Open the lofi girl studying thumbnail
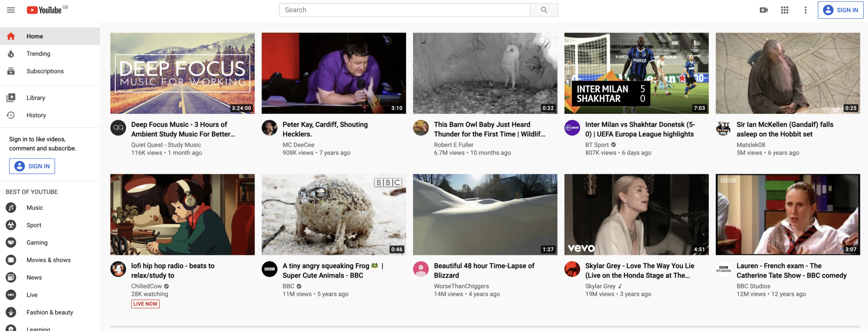Viewport: 868px width, 331px height. click(x=183, y=214)
